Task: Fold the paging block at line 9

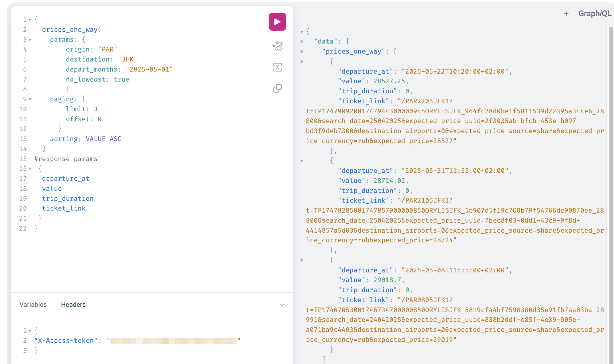Action: point(30,99)
